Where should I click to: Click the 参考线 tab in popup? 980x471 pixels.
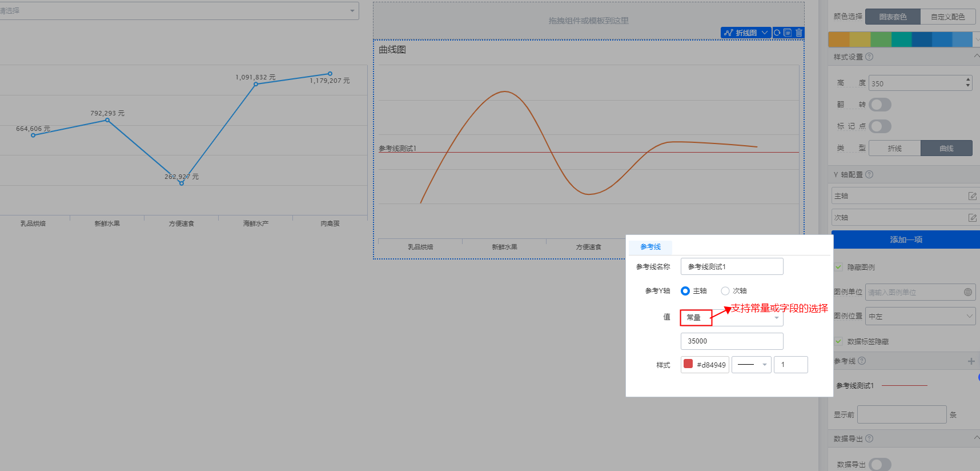tap(650, 247)
